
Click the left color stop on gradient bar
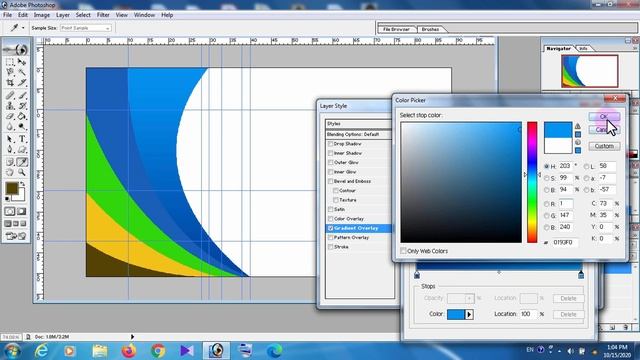417,275
